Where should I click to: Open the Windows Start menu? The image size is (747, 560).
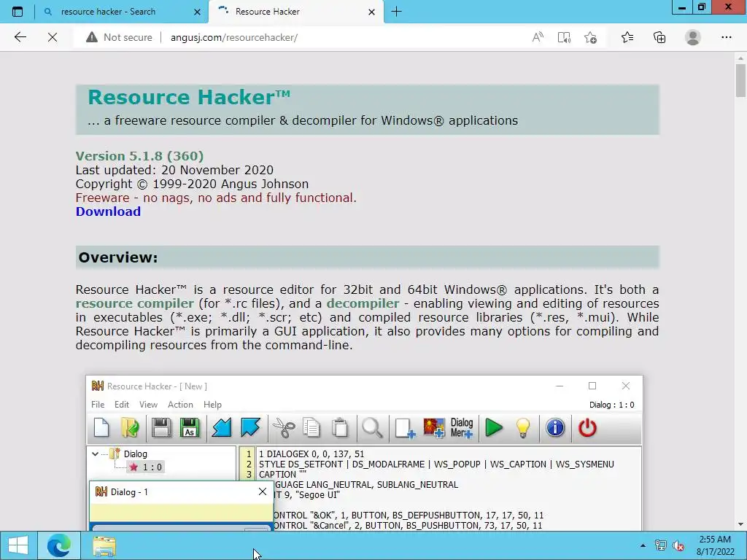18,545
